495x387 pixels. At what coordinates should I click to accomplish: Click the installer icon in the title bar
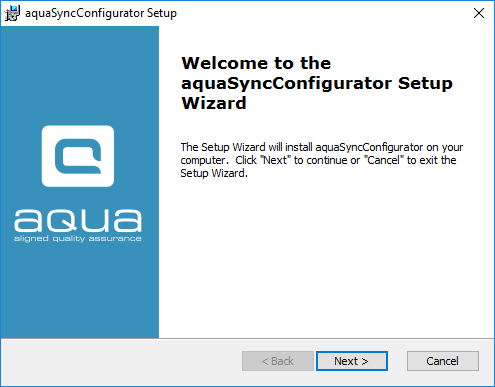12,13
